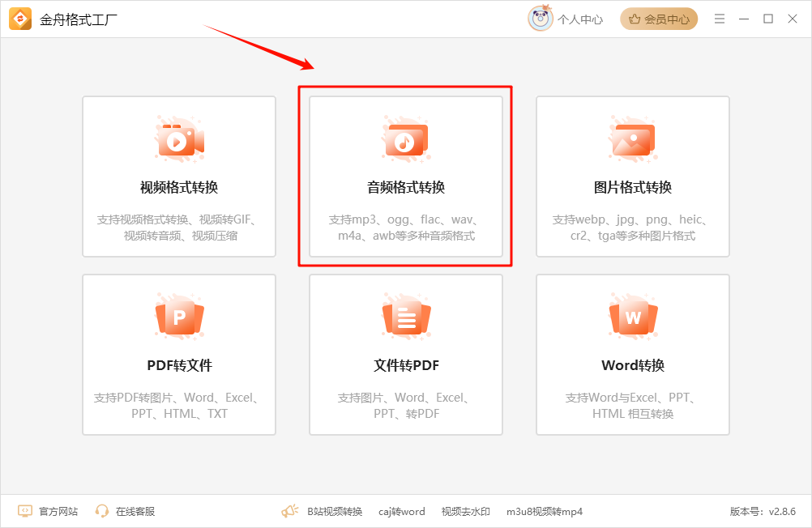Open the 视频去水印 link

[465, 512]
